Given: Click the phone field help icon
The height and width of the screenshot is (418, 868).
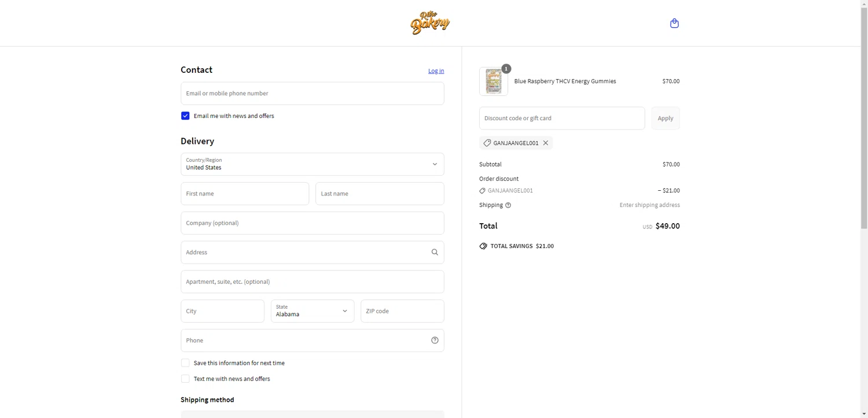Looking at the screenshot, I should pyautogui.click(x=435, y=341).
